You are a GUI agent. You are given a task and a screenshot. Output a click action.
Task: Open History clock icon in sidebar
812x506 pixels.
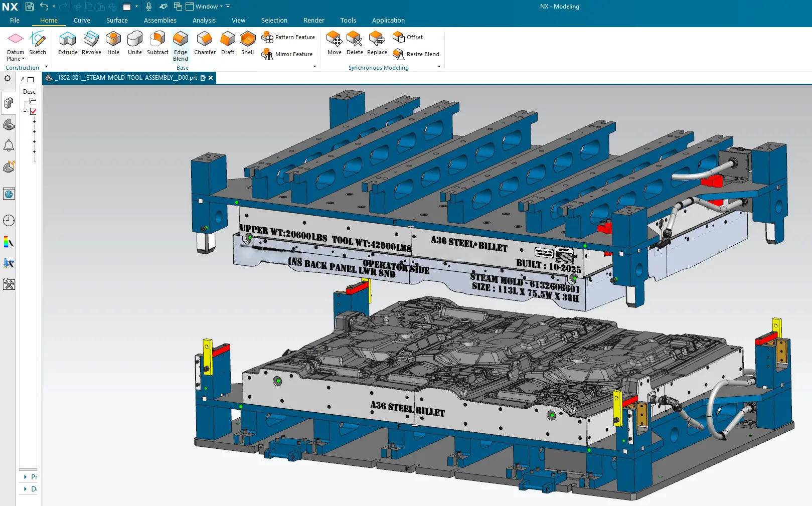pyautogui.click(x=9, y=221)
